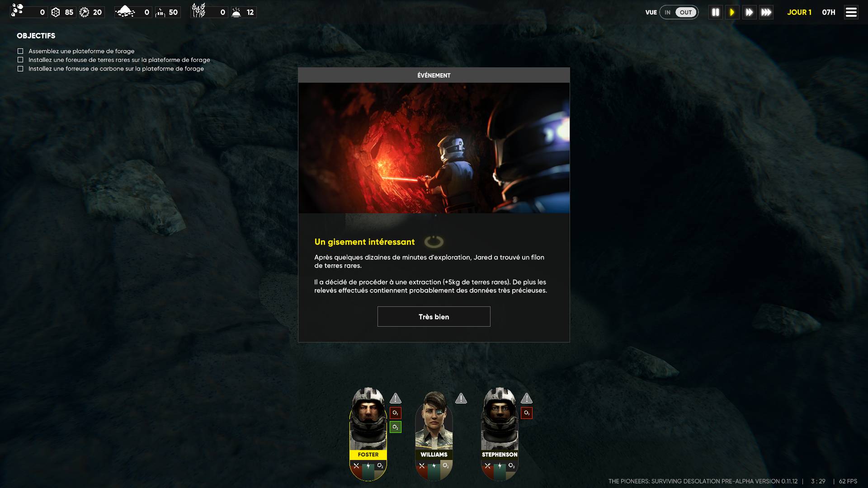Set the game to triple fast-forward speed
This screenshot has width=868, height=488.
766,12
